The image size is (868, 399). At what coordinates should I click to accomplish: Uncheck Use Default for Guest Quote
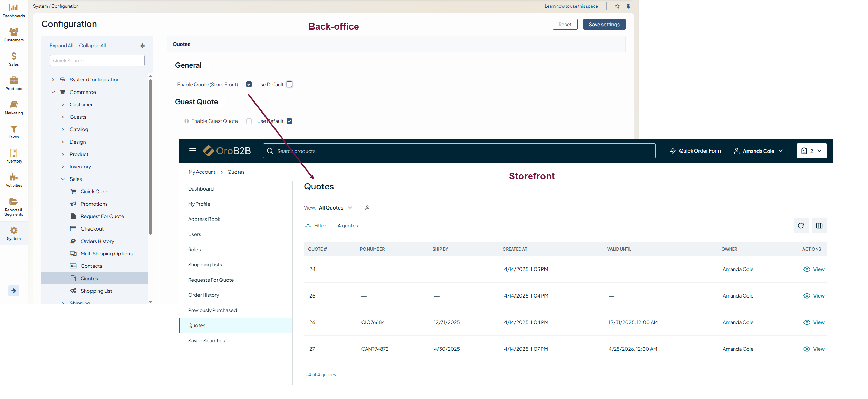(x=289, y=121)
